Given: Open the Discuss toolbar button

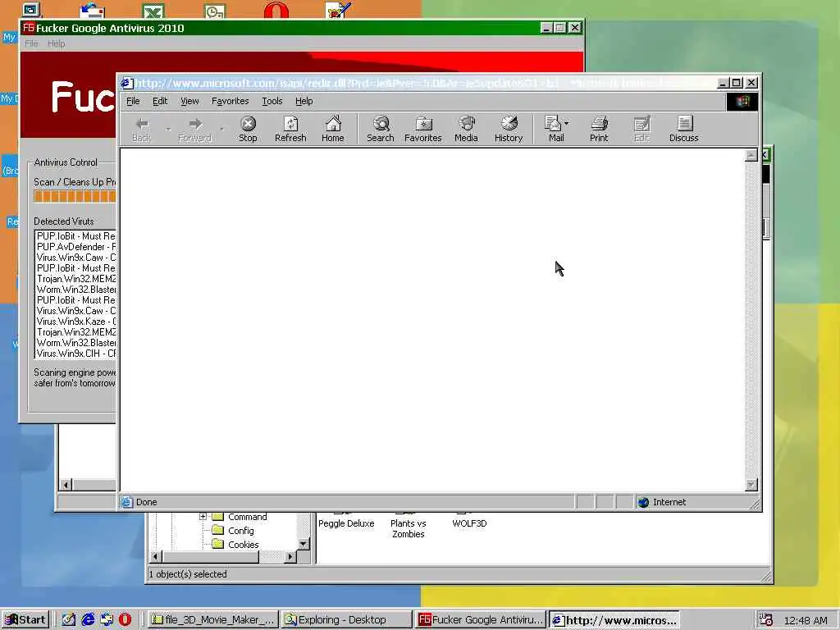Looking at the screenshot, I should pos(683,129).
